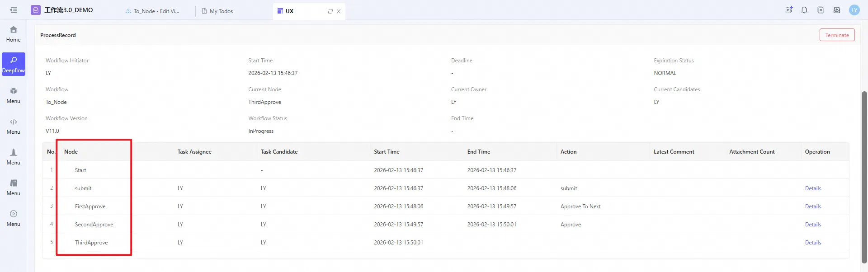Click the code brackets Menu sidebar icon
868x272 pixels.
[14, 126]
